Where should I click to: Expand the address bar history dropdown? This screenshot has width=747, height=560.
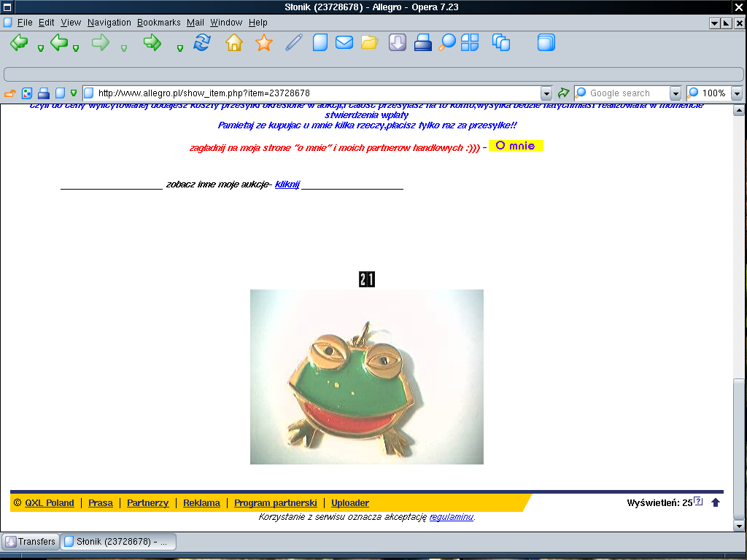pyautogui.click(x=546, y=93)
